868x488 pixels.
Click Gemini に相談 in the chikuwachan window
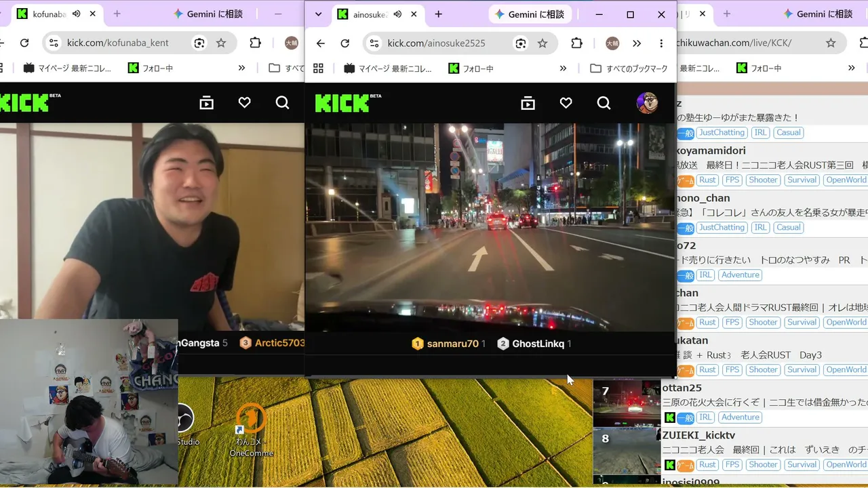click(818, 14)
